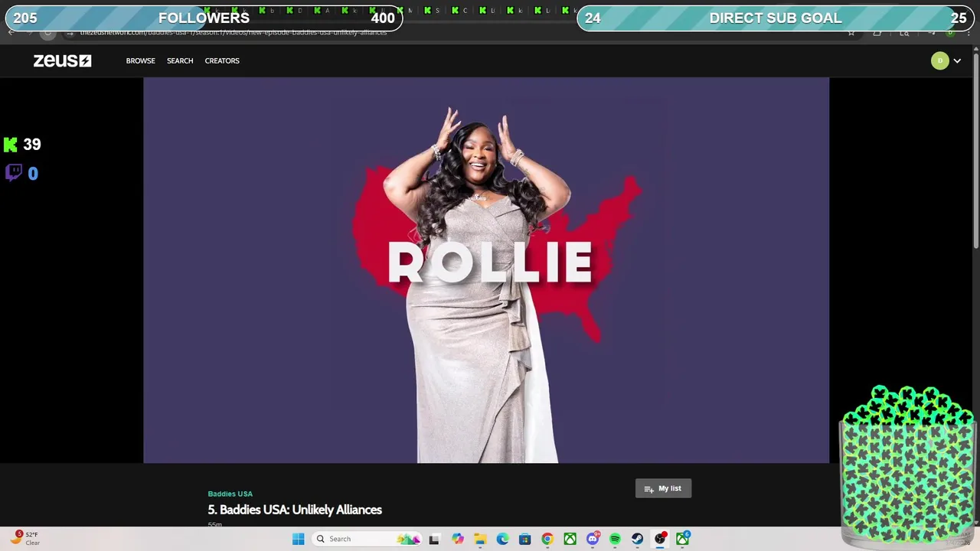Screen dimensions: 980x551
Task: Open Discord from the taskbar
Action: click(593, 539)
